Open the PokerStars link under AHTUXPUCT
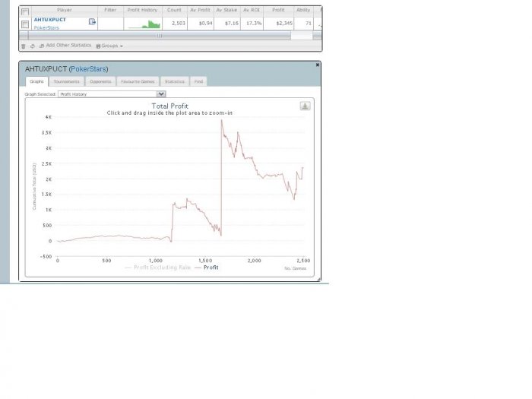Image resolution: width=532 pixels, height=399 pixels. click(46, 28)
